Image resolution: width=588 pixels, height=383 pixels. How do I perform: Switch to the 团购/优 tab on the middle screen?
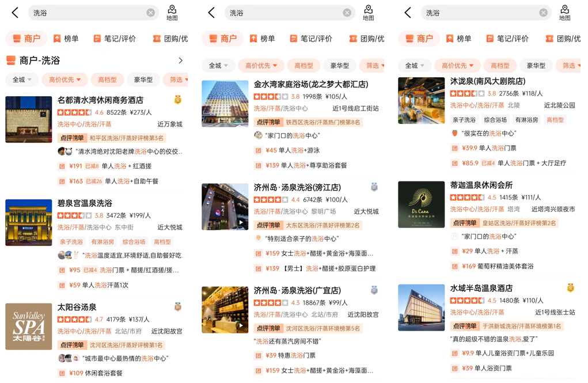pyautogui.click(x=367, y=38)
